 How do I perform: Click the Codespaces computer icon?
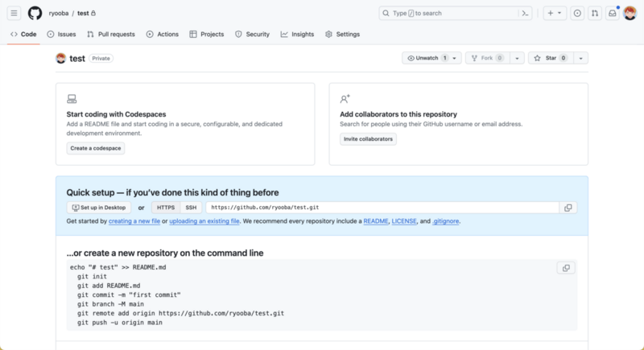tap(72, 99)
